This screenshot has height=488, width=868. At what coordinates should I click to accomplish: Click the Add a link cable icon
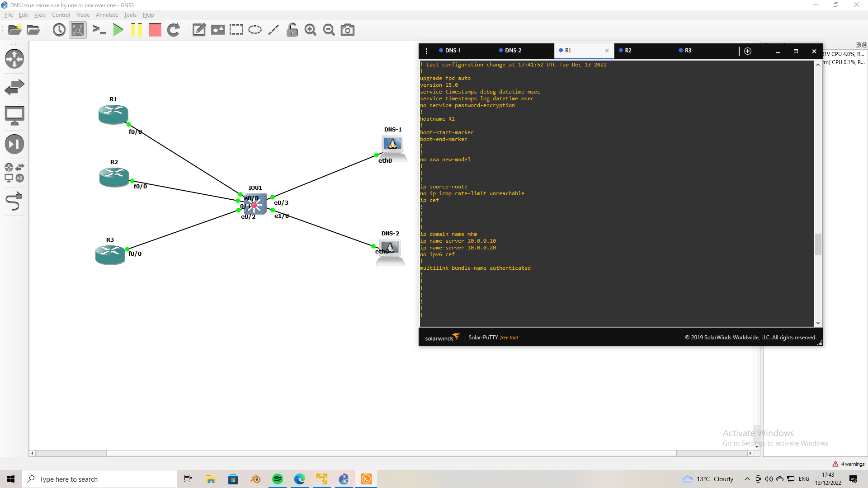14,202
